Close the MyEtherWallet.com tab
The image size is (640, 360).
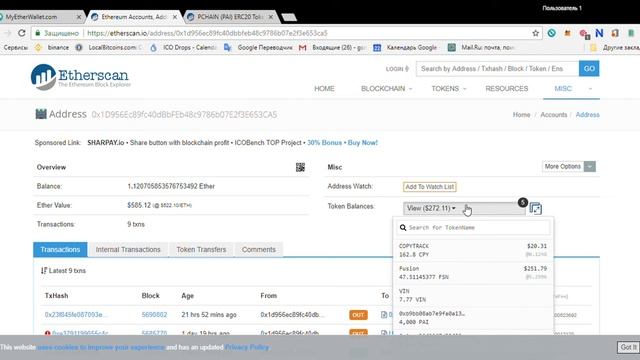tap(79, 17)
